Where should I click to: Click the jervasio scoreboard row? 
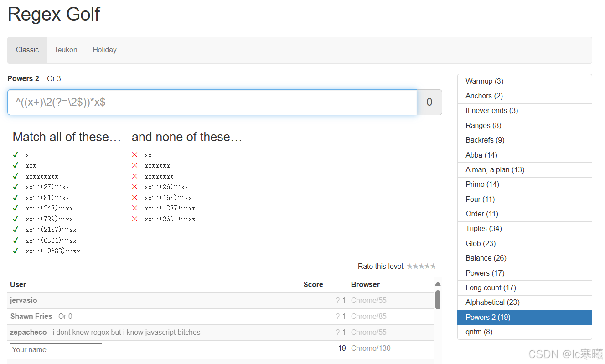pyautogui.click(x=221, y=301)
